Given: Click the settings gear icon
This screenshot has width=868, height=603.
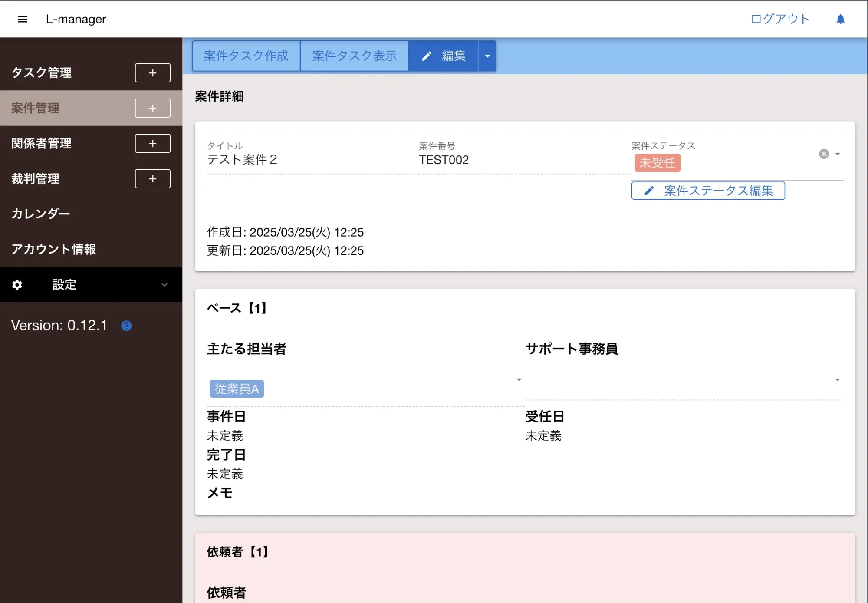Looking at the screenshot, I should (17, 285).
